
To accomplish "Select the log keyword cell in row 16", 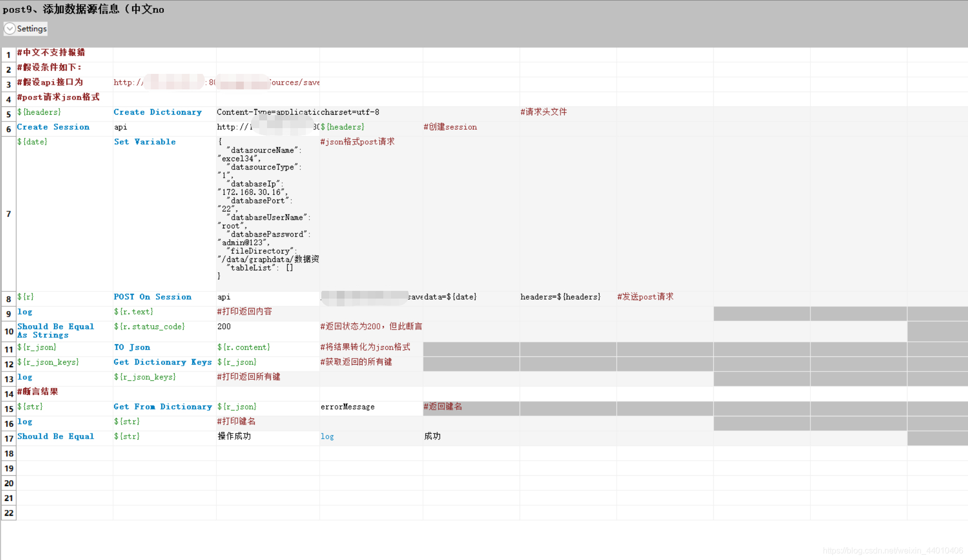I will click(25, 422).
